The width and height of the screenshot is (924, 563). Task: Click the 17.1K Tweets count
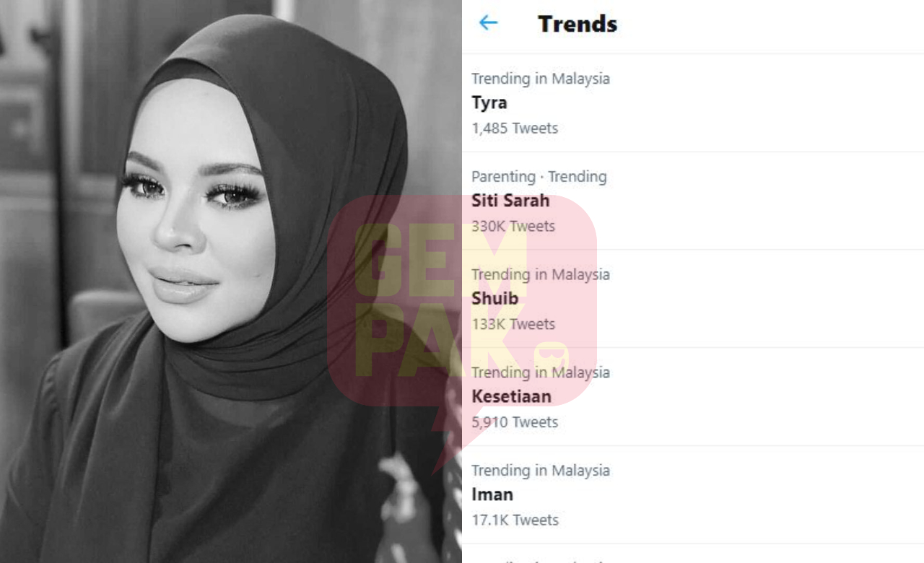point(515,520)
